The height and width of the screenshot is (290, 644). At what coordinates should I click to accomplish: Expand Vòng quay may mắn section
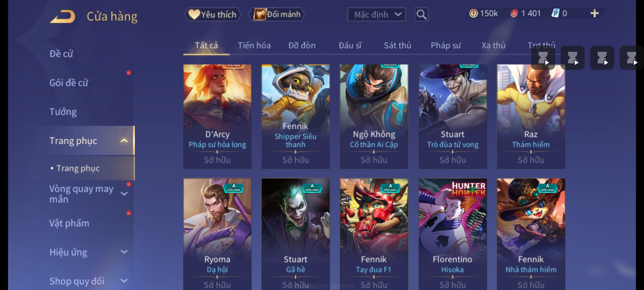pos(124,194)
